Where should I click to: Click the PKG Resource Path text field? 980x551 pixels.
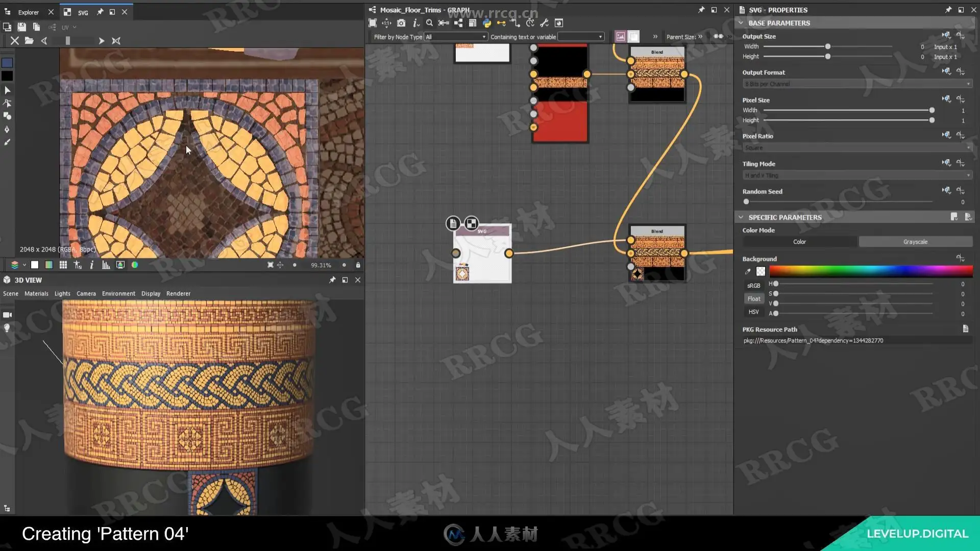857,340
